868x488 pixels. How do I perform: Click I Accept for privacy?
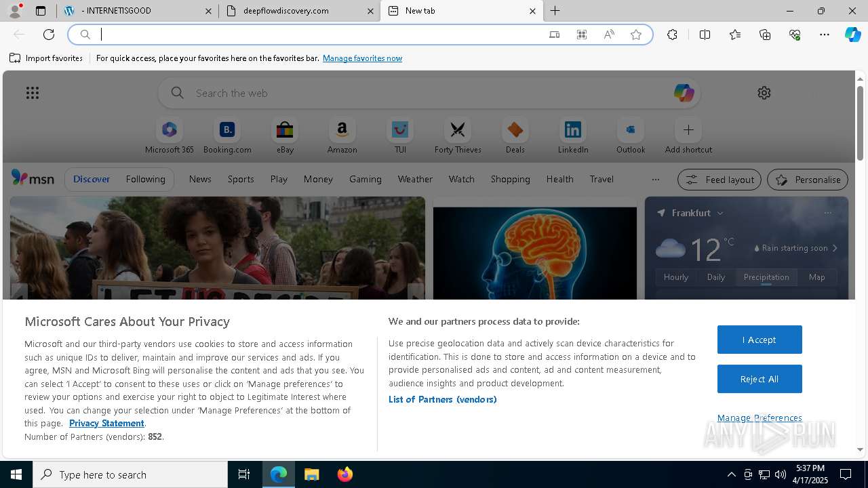coord(759,340)
